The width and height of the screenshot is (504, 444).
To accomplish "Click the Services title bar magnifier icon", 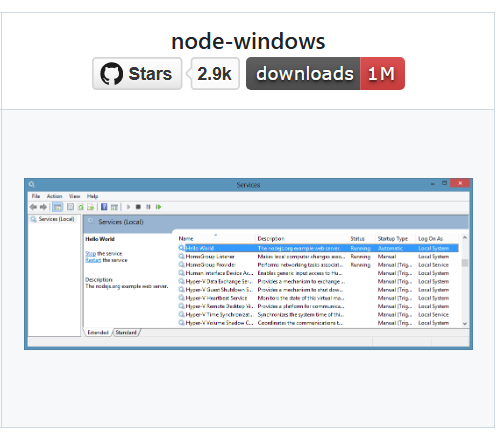I will (x=32, y=184).
